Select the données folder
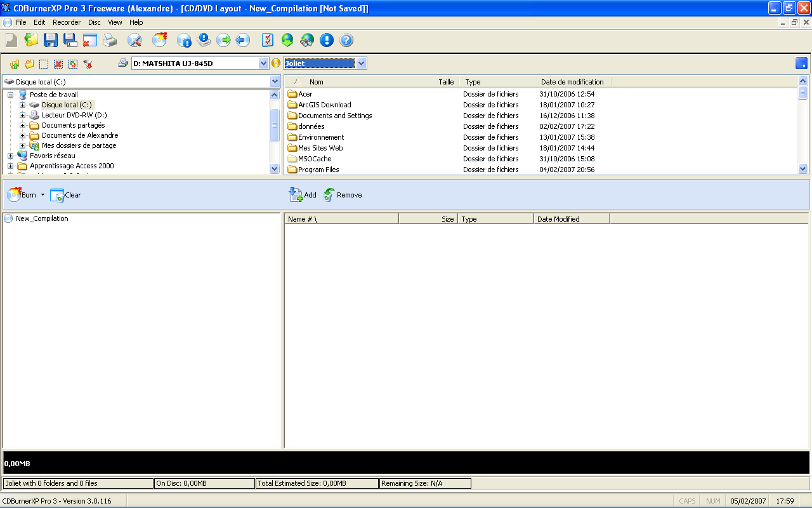 point(311,126)
